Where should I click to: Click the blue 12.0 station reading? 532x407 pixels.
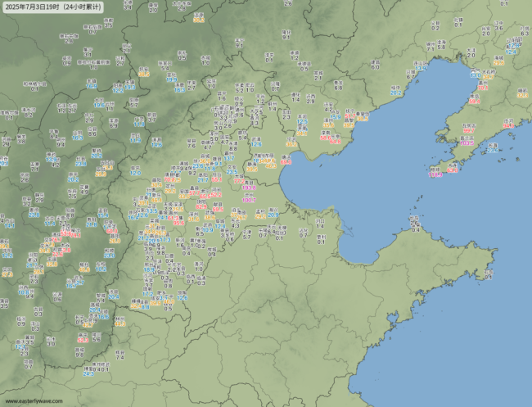135,173
